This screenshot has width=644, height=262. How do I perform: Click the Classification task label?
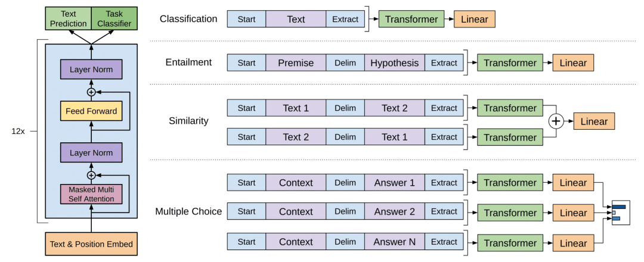click(x=188, y=19)
